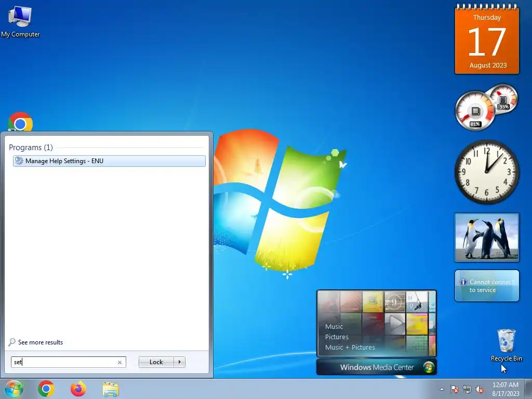Click the Windows logo on Media Center bar
Image resolution: width=532 pixels, height=399 pixels.
[429, 367]
